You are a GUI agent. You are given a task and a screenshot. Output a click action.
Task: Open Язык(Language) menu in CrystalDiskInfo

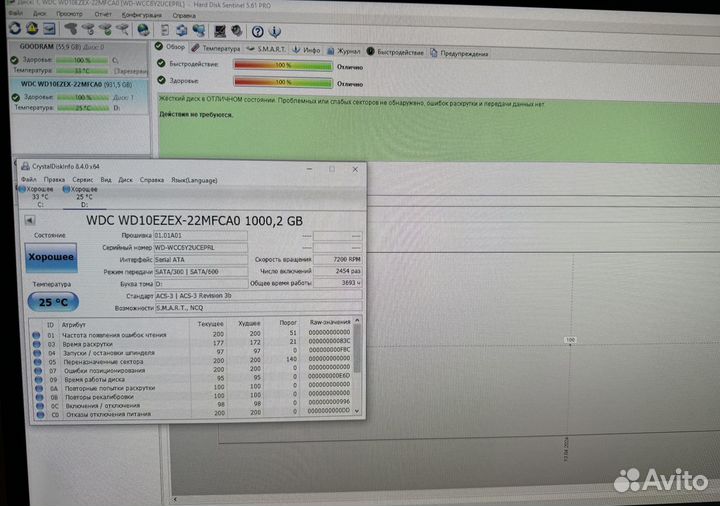pyautogui.click(x=194, y=180)
